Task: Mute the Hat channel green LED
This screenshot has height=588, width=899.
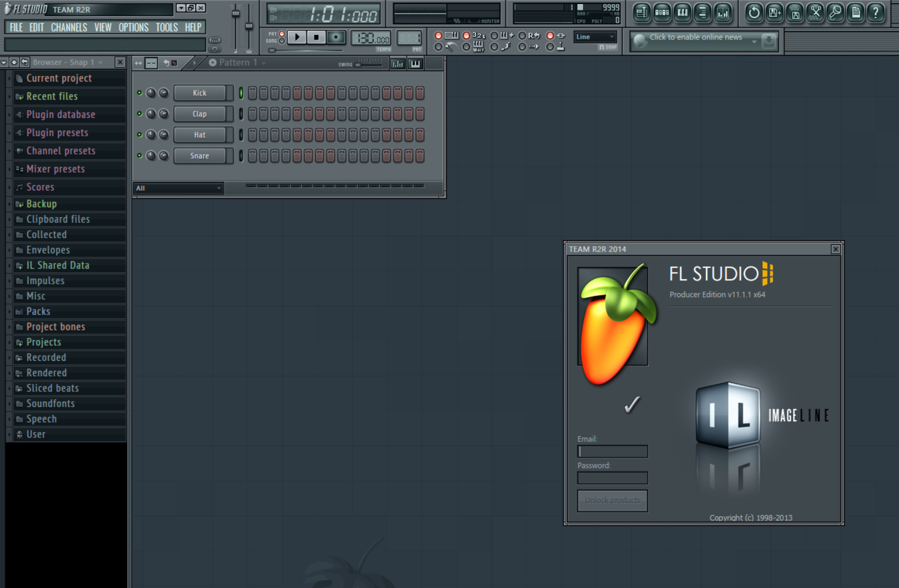Action: (140, 134)
